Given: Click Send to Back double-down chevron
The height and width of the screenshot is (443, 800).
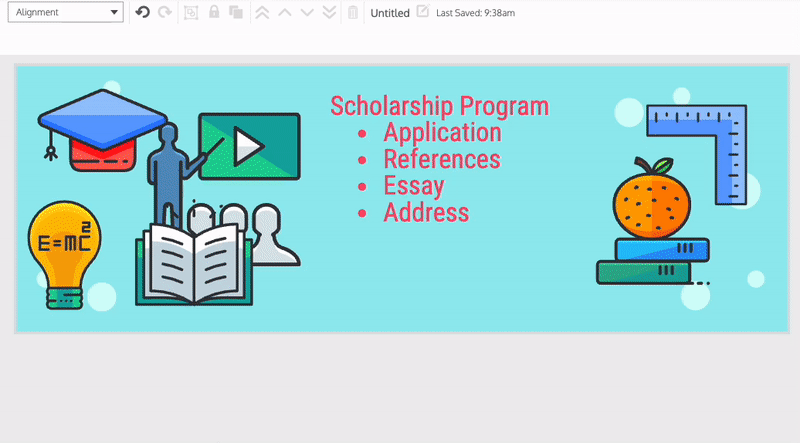Looking at the screenshot, I should (329, 13).
